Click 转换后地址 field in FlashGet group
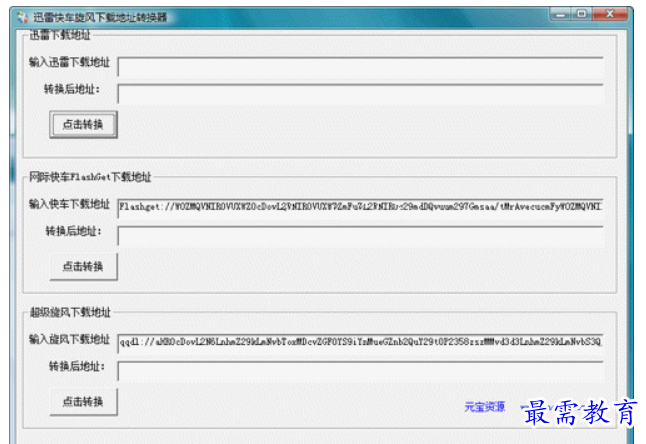Image resolution: width=646 pixels, height=444 pixels. [360, 236]
